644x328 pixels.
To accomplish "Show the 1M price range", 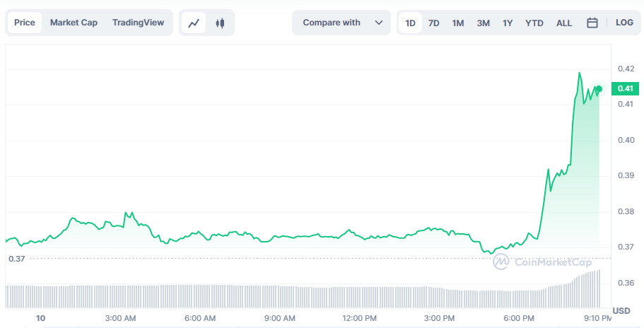I will click(458, 23).
